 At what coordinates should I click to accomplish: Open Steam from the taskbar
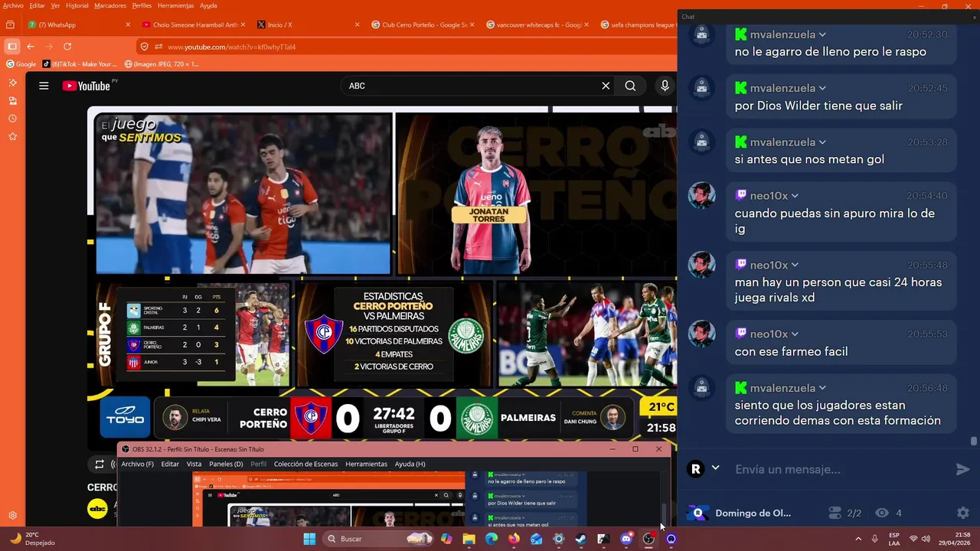(580, 539)
